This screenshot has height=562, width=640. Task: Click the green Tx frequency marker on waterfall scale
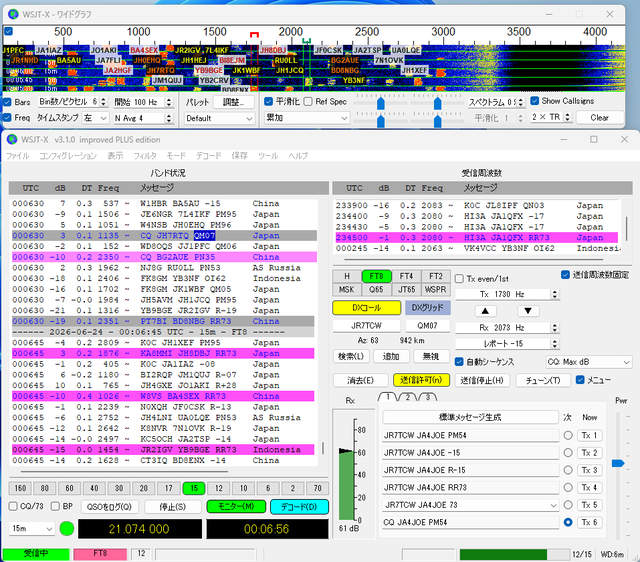tap(307, 40)
